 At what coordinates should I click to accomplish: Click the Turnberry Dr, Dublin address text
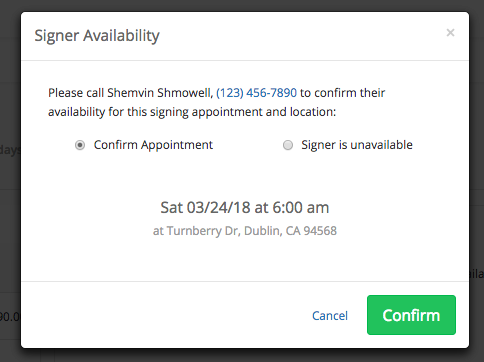pyautogui.click(x=245, y=231)
